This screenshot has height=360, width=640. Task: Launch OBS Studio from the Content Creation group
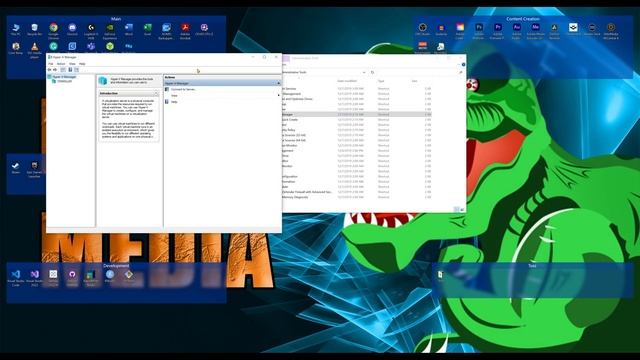pos(422,29)
